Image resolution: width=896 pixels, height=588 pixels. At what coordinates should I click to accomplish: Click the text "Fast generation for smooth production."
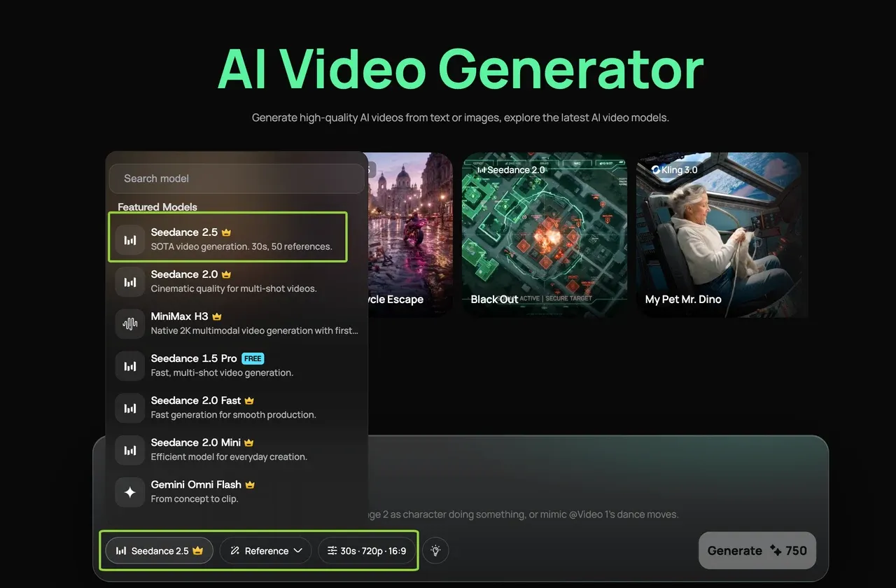coord(234,414)
